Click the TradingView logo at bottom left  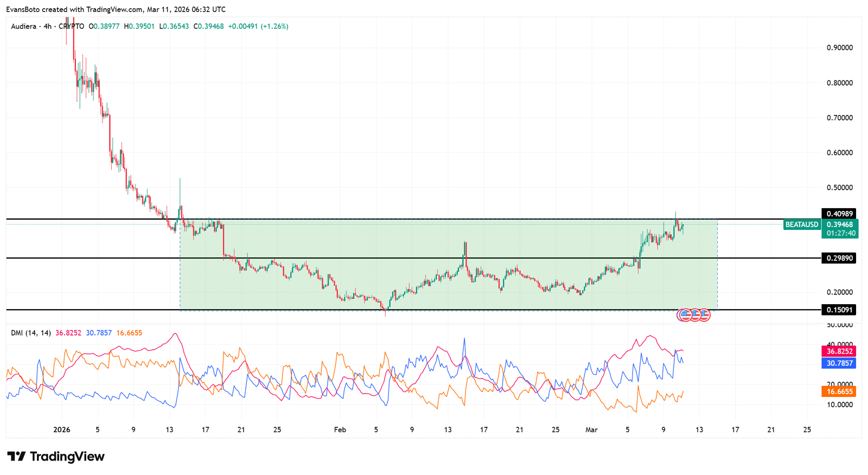(55, 457)
